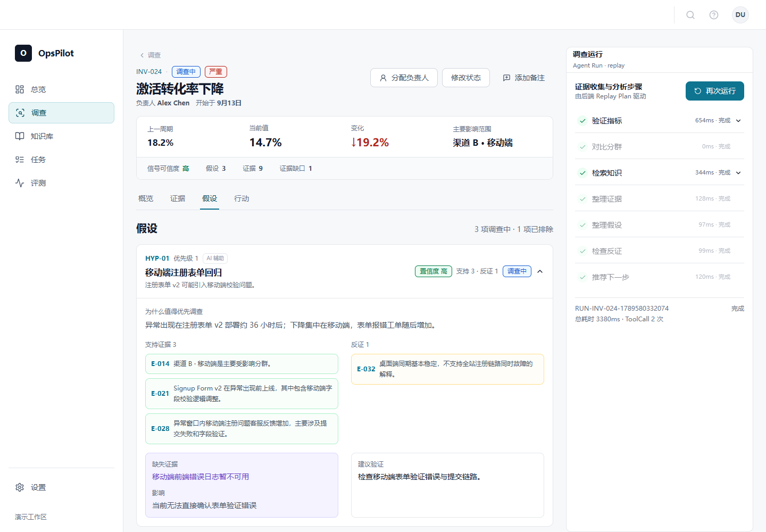
Task: Click 添加备注 button
Action: pos(524,78)
